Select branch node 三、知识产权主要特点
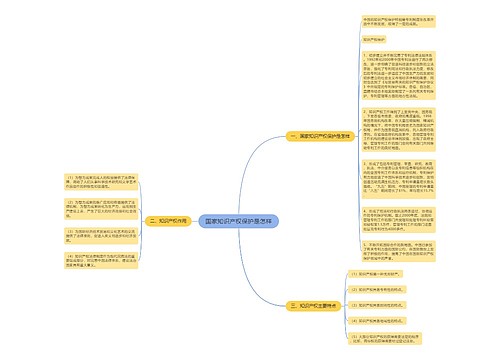The height and width of the screenshot is (360, 500). point(313,306)
